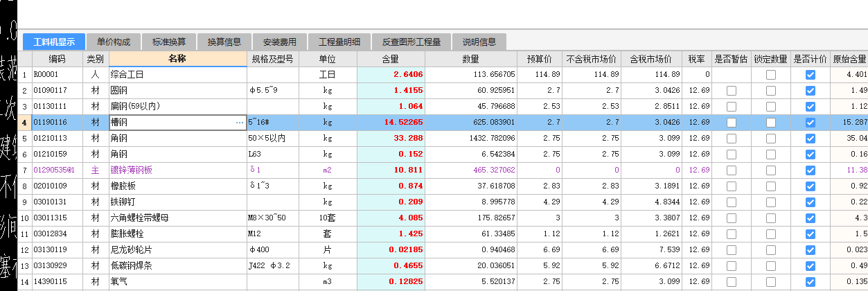
Task: Click the 含量 column header
Action: pyautogui.click(x=391, y=59)
